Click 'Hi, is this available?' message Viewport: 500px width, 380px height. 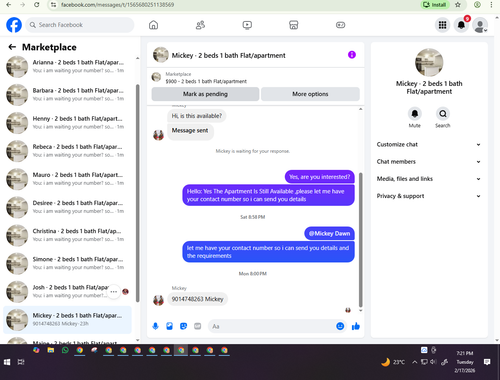pos(197,116)
